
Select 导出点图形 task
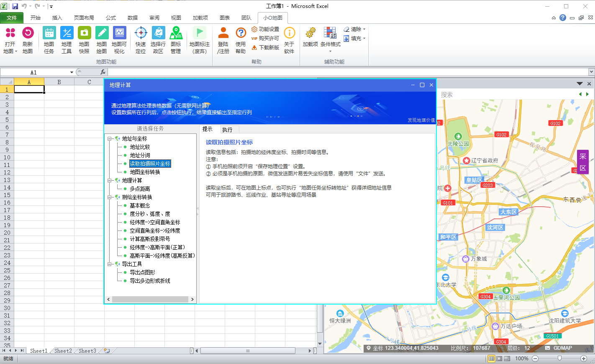142,272
